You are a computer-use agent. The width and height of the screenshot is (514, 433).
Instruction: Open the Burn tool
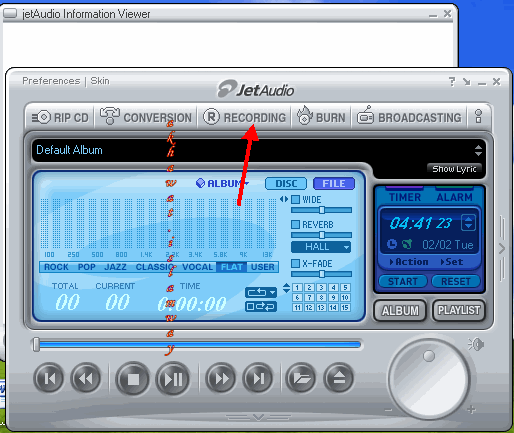click(x=321, y=117)
